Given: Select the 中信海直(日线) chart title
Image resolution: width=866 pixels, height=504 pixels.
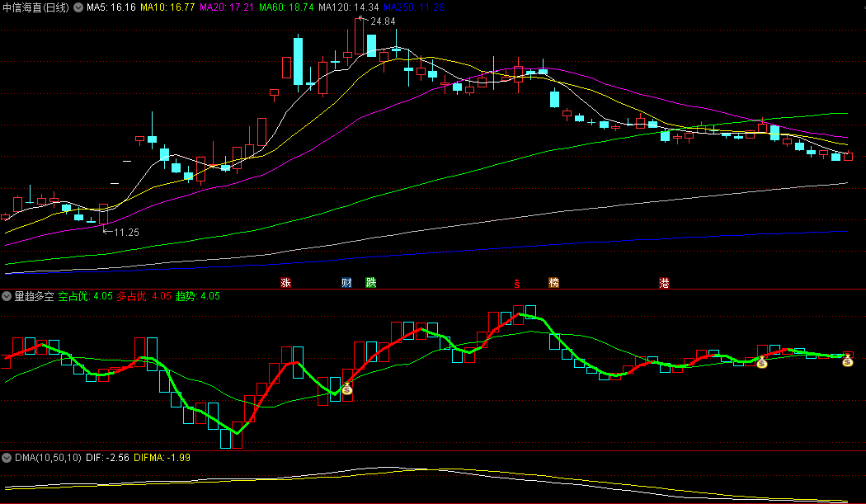Looking at the screenshot, I should [36, 7].
